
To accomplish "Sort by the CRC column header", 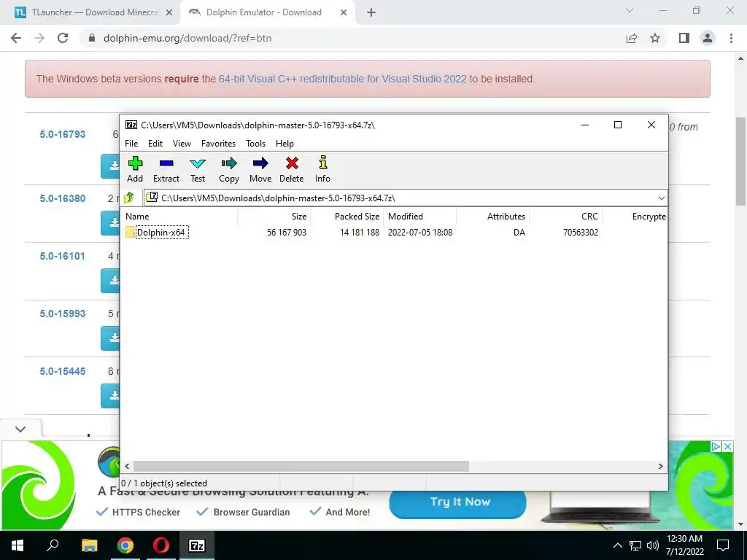I will 566,216.
